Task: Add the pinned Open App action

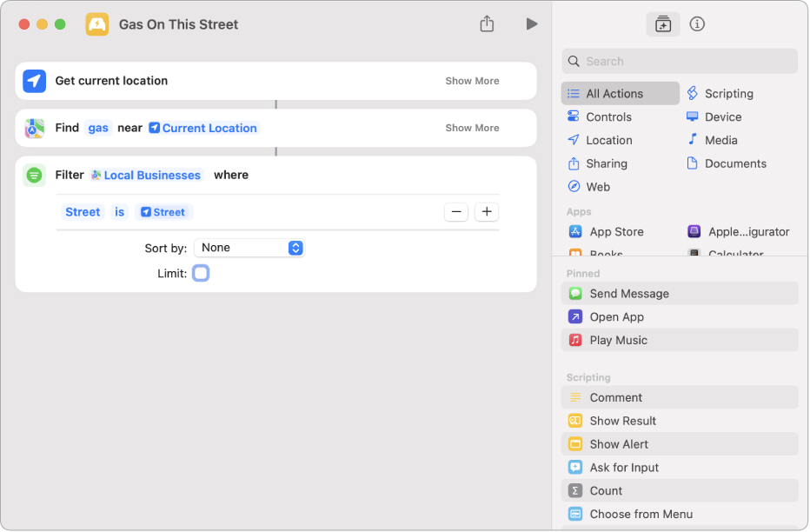Action: (x=680, y=317)
